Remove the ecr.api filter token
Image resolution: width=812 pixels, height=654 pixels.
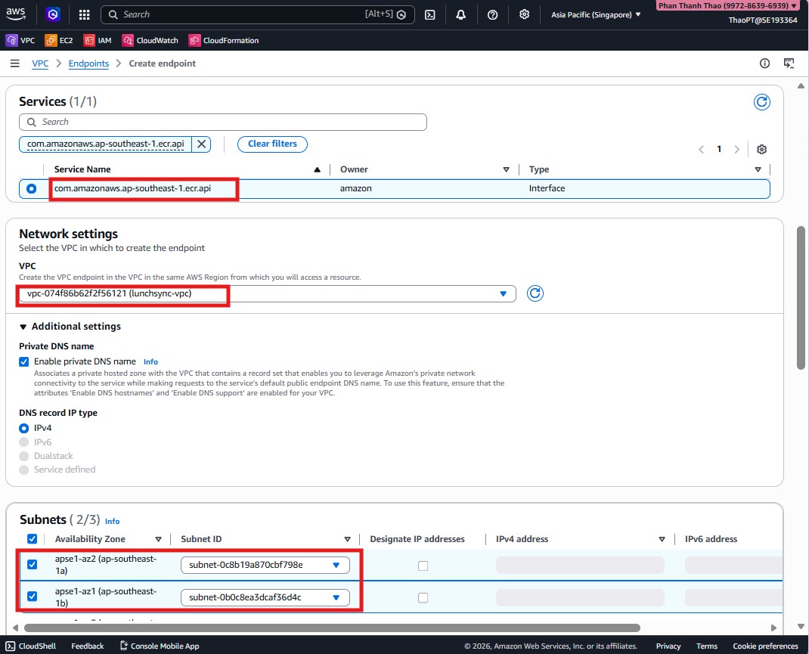tap(201, 144)
